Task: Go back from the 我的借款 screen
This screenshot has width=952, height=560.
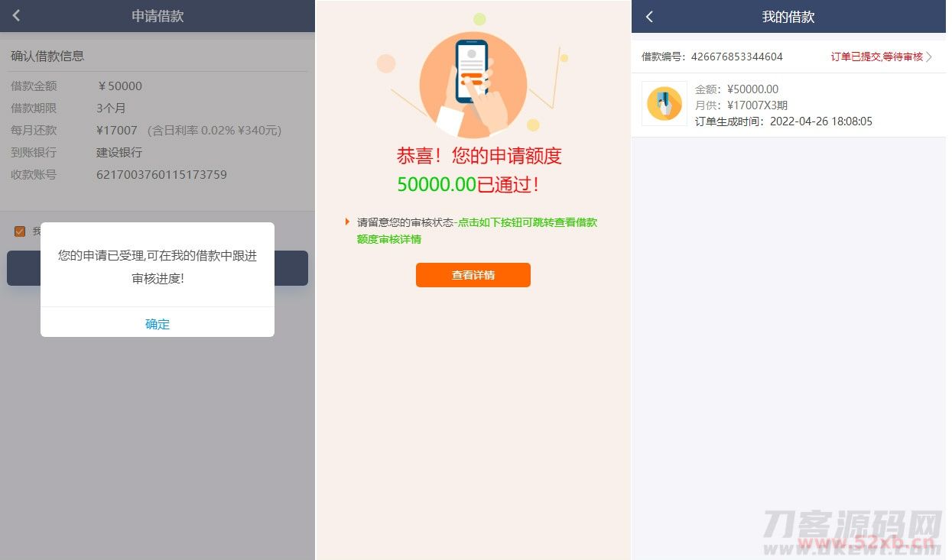Action: pyautogui.click(x=649, y=16)
